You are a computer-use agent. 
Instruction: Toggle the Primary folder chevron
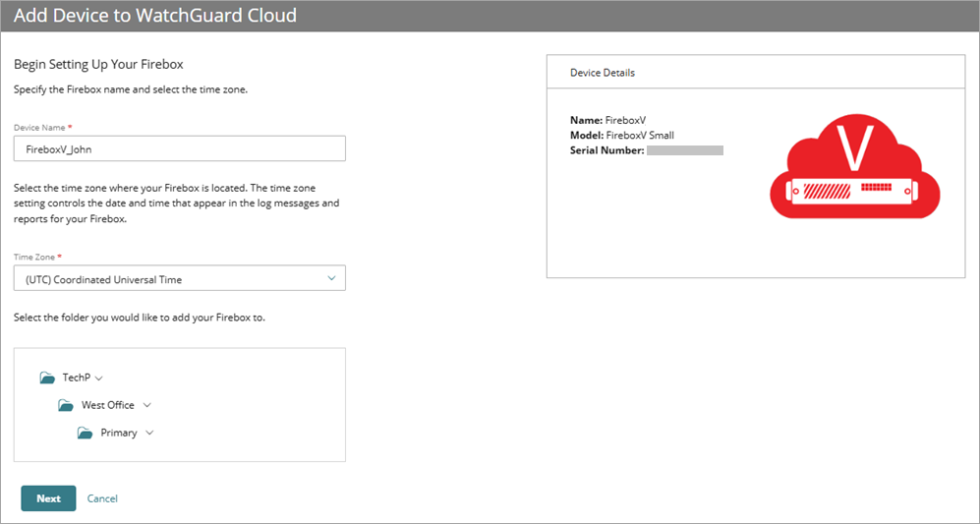point(149,433)
